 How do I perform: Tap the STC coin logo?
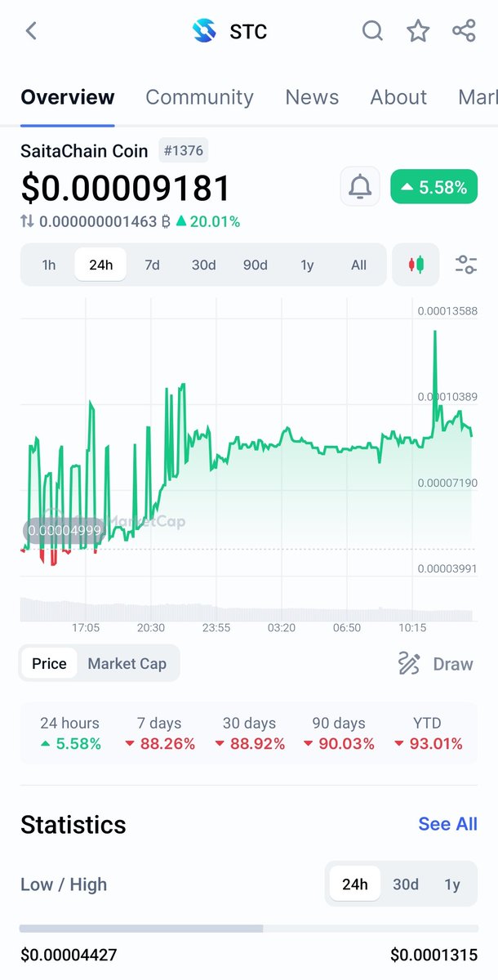[x=204, y=31]
